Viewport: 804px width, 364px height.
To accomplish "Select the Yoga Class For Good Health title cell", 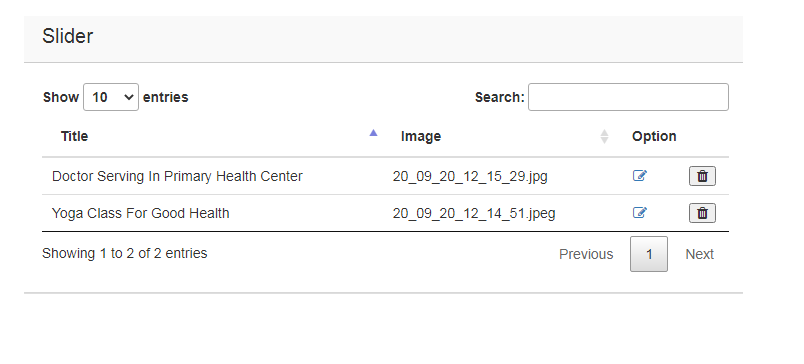I will pos(140,213).
